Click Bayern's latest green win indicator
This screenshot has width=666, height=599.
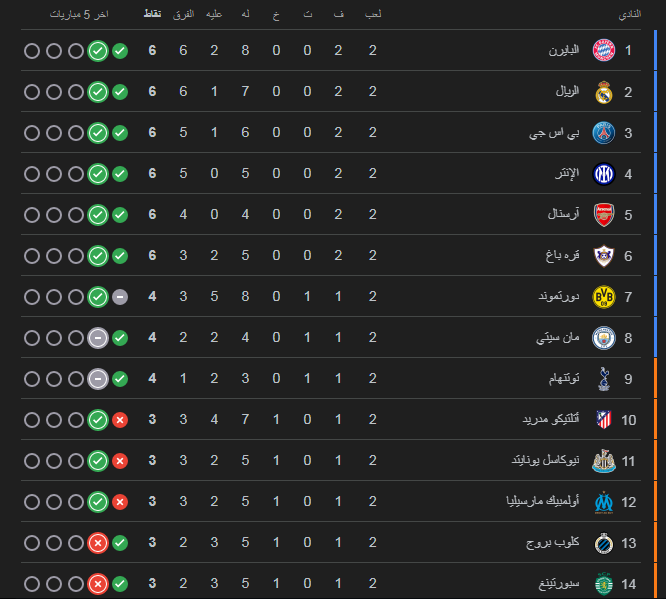120,51
